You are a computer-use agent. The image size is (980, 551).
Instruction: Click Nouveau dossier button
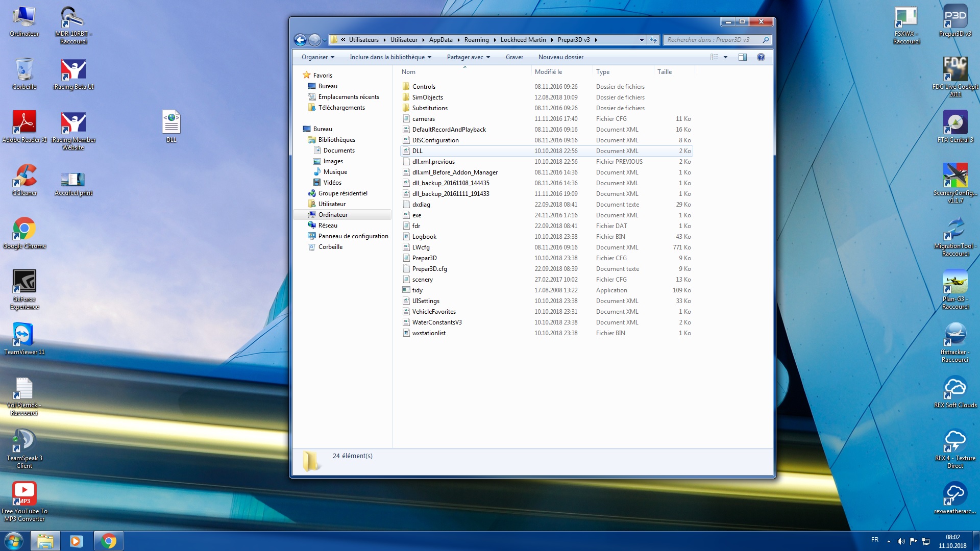point(560,57)
